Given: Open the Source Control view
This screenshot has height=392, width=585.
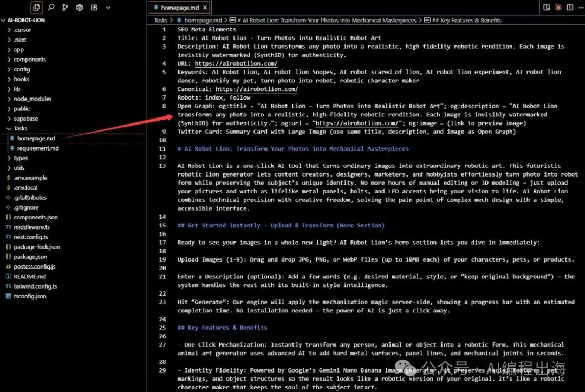Looking at the screenshot, I should point(65,8).
